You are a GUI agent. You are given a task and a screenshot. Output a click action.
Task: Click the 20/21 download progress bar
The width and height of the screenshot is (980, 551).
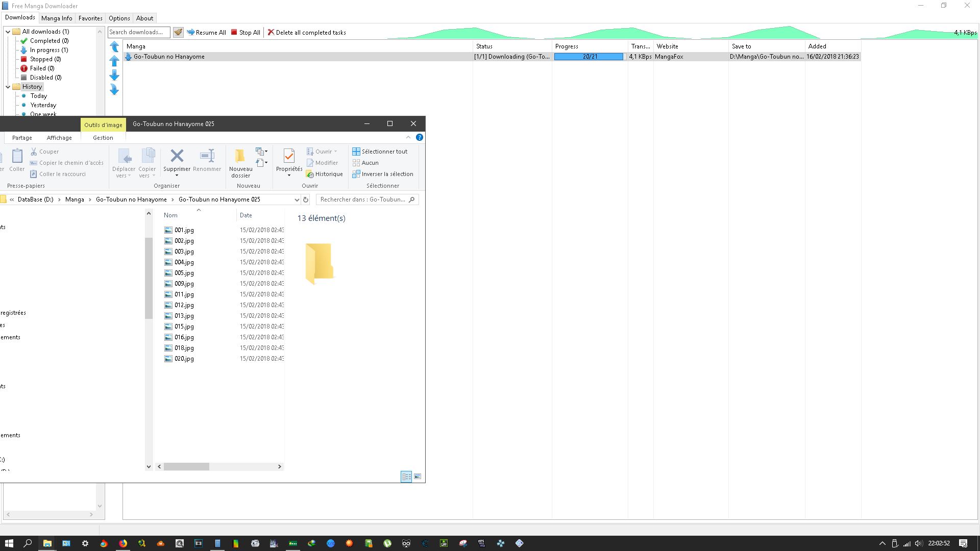589,57
